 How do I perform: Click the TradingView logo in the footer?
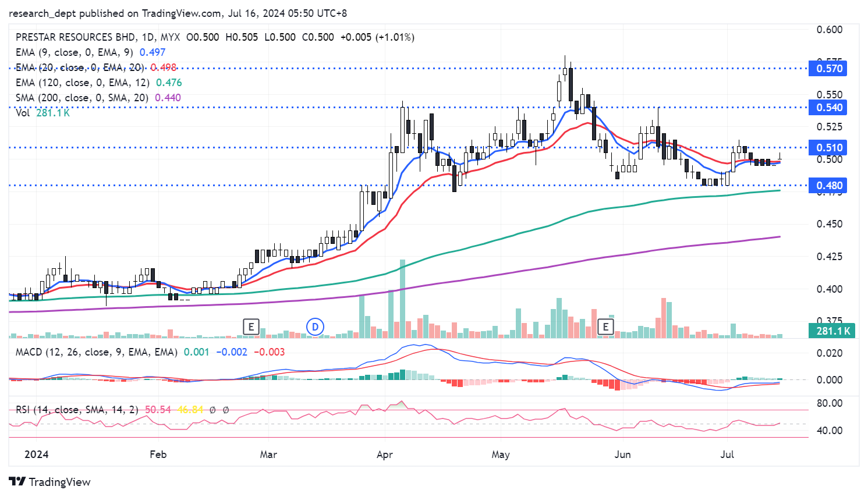click(x=50, y=482)
